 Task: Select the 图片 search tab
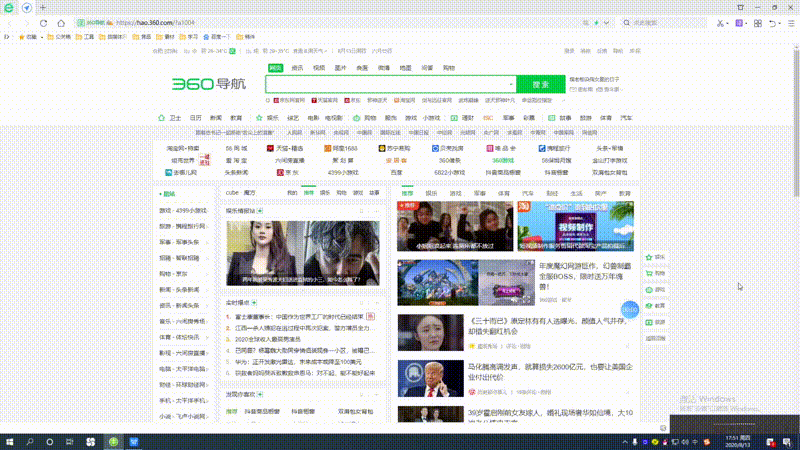pyautogui.click(x=340, y=68)
